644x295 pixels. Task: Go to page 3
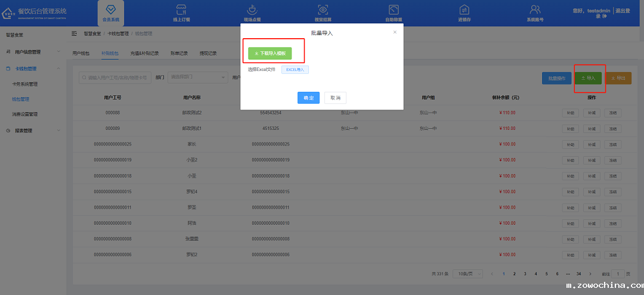pos(525,274)
